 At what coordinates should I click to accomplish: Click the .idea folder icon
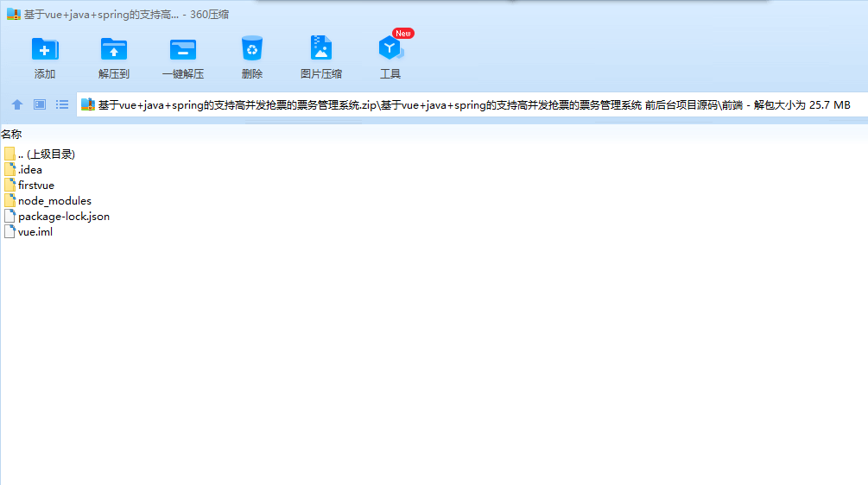(x=10, y=169)
